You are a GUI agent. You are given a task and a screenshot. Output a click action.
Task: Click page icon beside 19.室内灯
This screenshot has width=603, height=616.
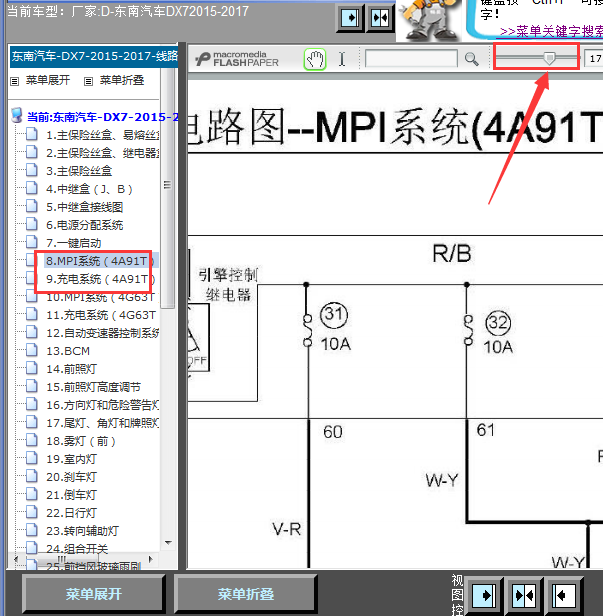[x=32, y=458]
